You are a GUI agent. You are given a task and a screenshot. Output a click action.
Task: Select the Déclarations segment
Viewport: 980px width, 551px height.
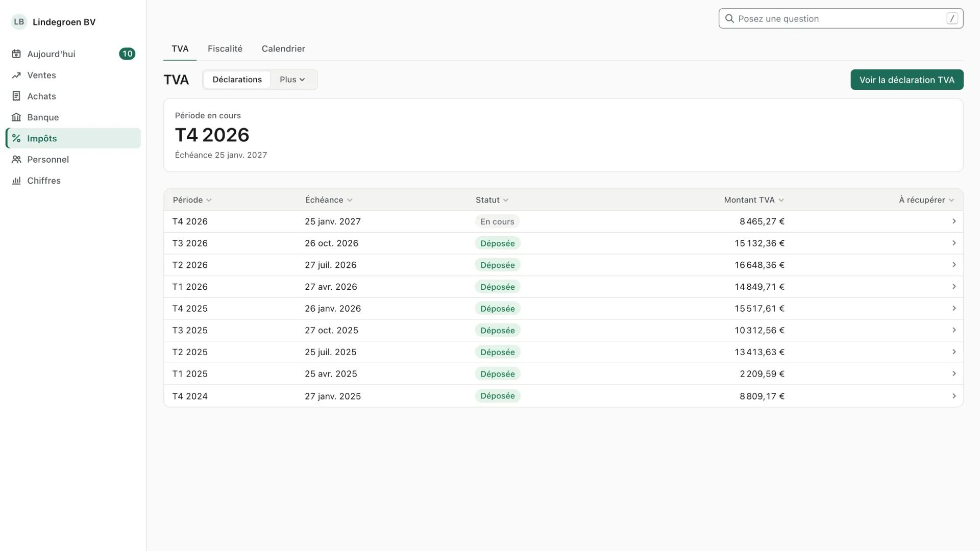(237, 80)
